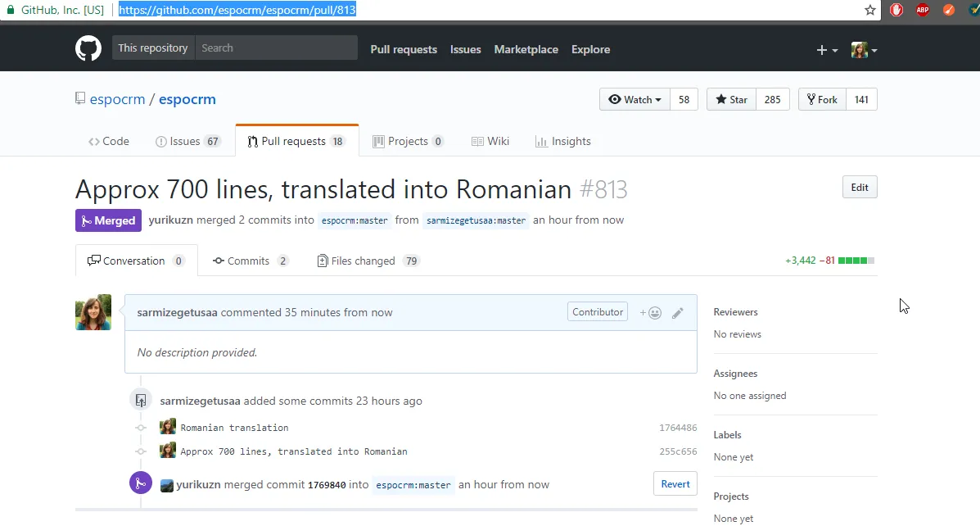The height and width of the screenshot is (526, 980).
Task: View the 58 watchers count
Action: (x=684, y=99)
